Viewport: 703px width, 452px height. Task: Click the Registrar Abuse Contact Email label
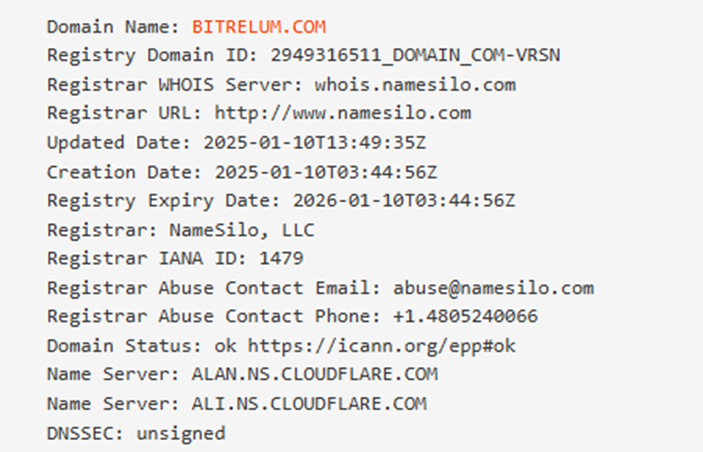coord(214,288)
